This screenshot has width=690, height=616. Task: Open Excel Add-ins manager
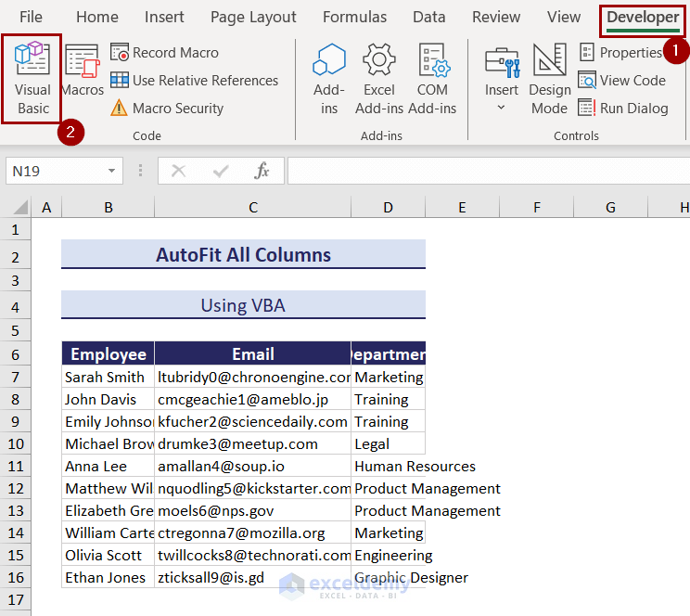379,79
